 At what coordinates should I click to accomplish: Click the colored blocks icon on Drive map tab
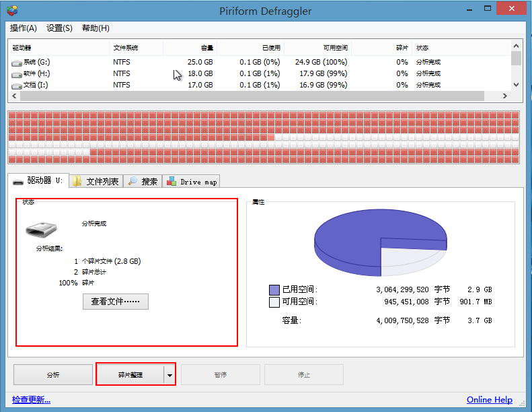pyautogui.click(x=172, y=181)
